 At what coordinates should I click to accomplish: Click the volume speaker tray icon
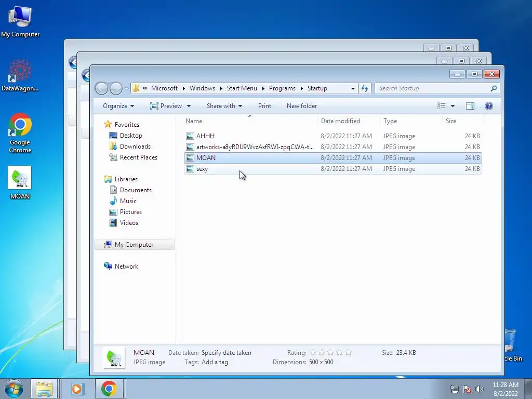pos(479,389)
